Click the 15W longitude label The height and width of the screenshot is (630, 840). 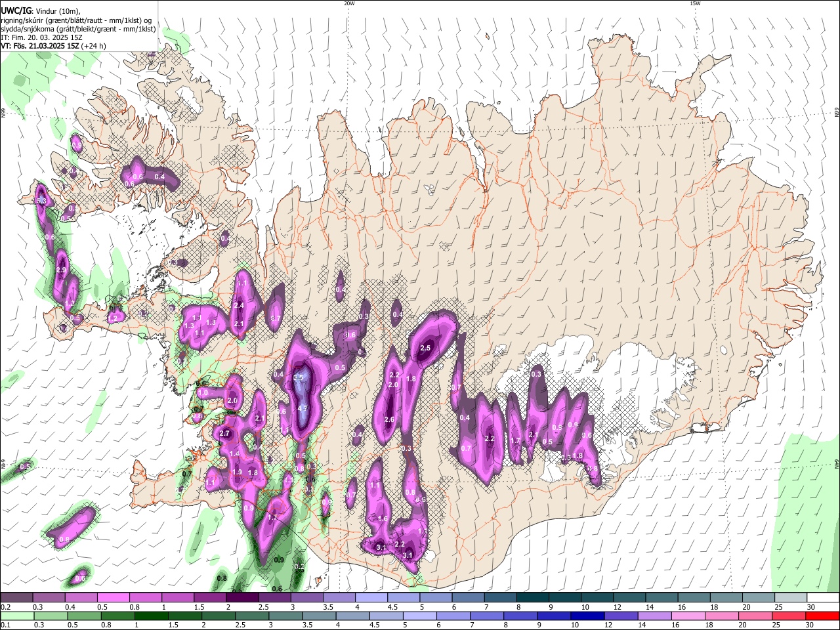point(695,3)
